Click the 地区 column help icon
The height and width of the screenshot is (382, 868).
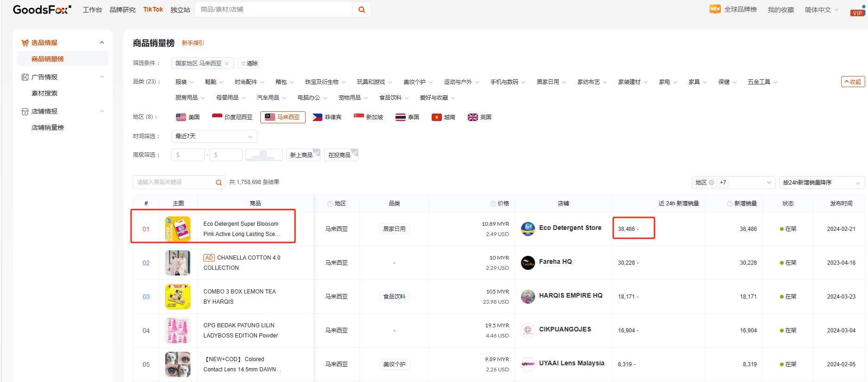click(x=330, y=204)
